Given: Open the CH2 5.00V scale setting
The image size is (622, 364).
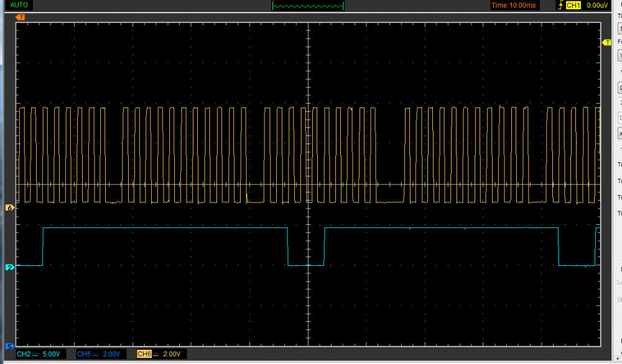Looking at the screenshot, I should [x=50, y=354].
